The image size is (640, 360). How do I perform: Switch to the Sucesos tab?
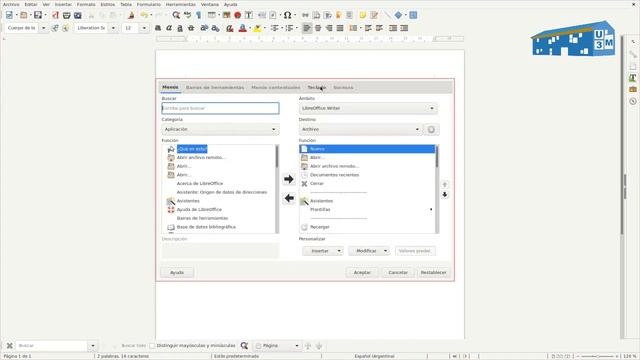point(343,87)
